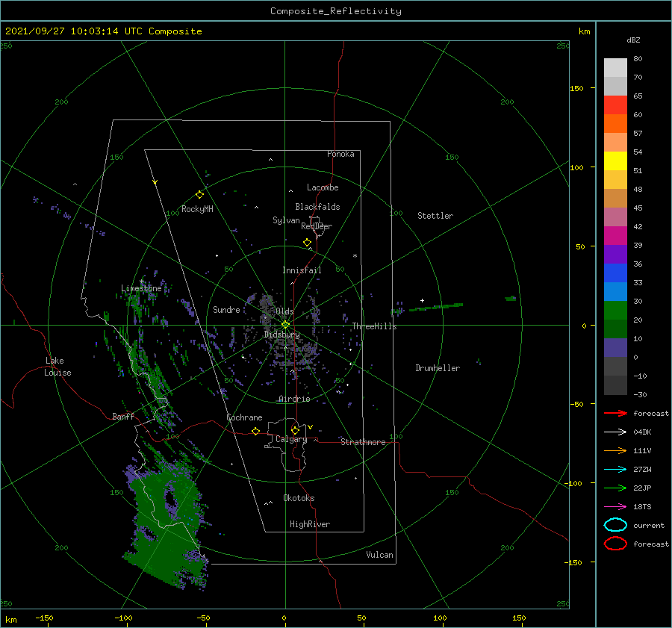
Task: Click the Lacombe label
Action: pyautogui.click(x=323, y=187)
